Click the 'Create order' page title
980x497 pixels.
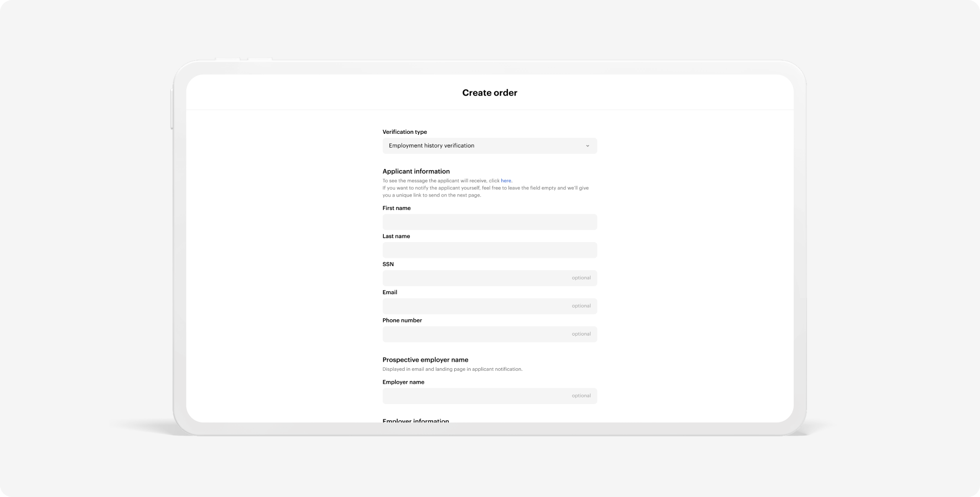(x=489, y=93)
